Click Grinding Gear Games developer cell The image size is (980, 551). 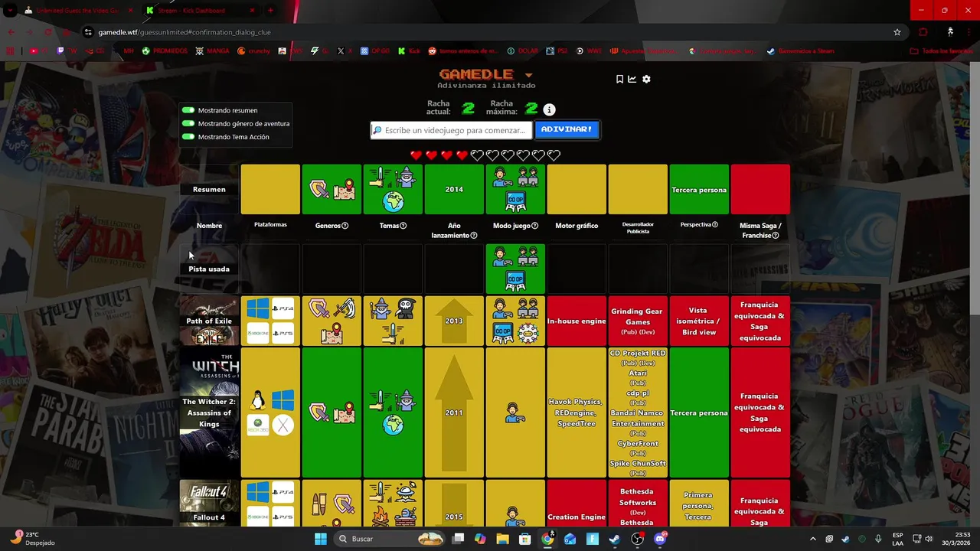(x=638, y=321)
